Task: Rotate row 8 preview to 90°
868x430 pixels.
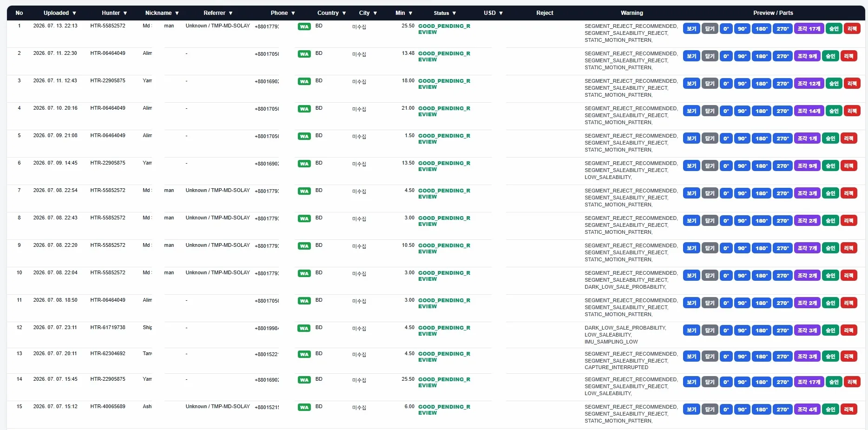Action: [x=742, y=221]
